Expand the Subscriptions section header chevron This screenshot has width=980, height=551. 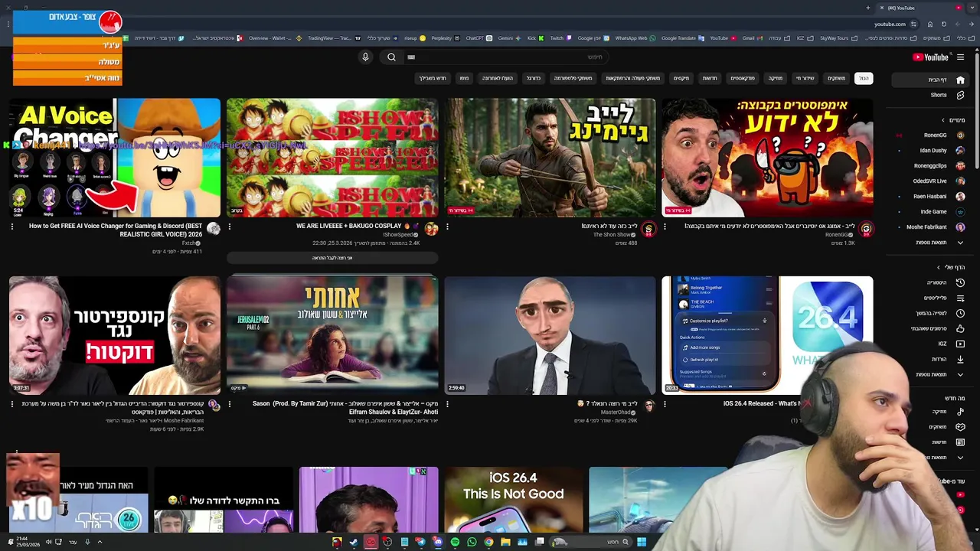943,120
